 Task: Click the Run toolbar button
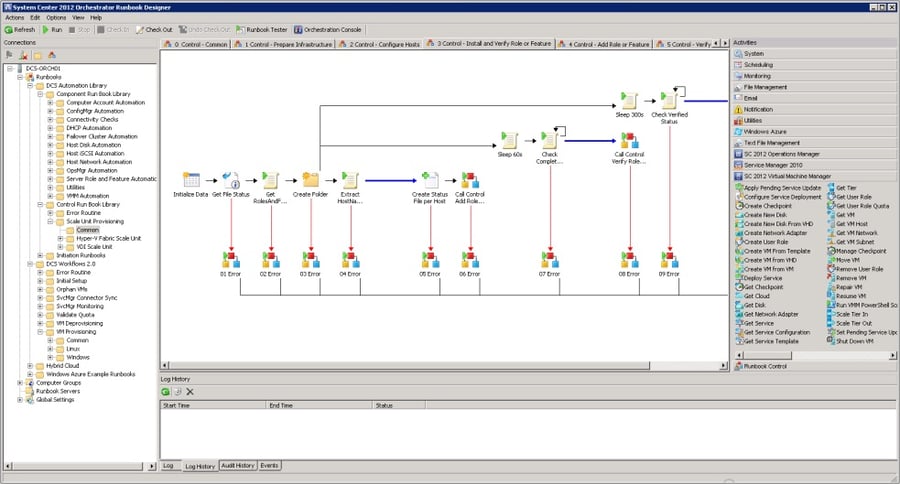point(52,29)
